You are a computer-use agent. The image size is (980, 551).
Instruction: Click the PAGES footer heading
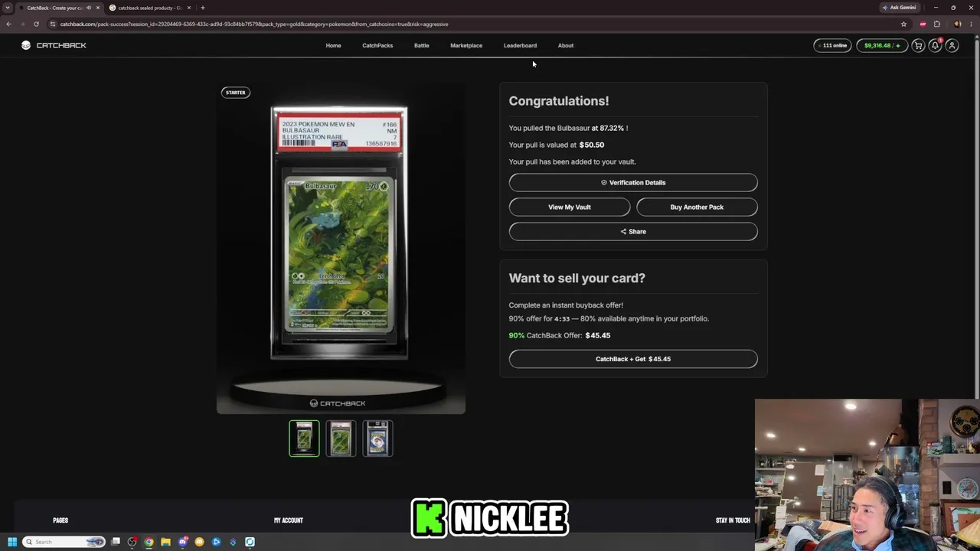tap(60, 520)
